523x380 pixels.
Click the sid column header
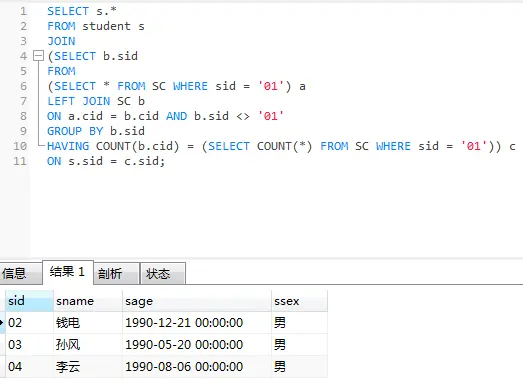[x=29, y=301]
